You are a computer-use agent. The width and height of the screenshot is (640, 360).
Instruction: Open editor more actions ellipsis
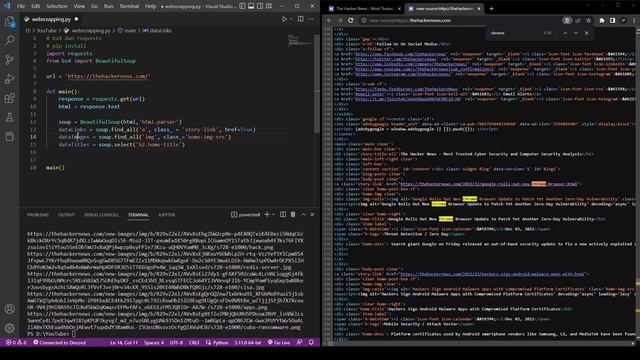tap(311, 19)
